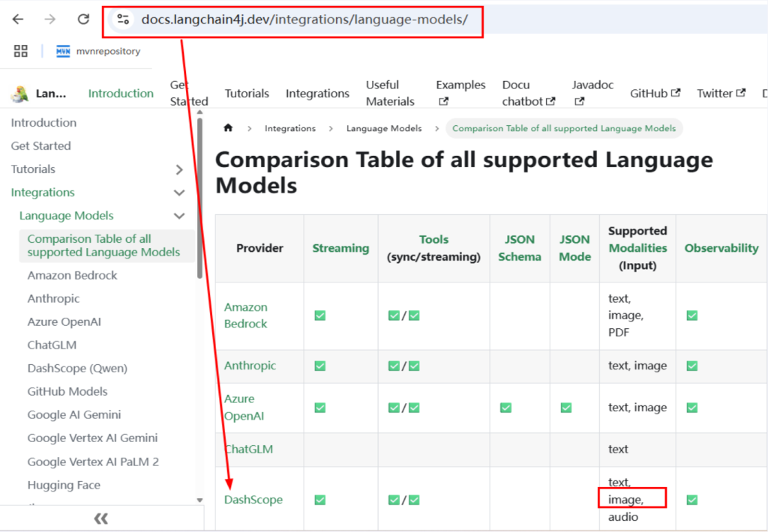The width and height of the screenshot is (768, 532).
Task: Click the URL address bar field
Action: tap(300, 19)
